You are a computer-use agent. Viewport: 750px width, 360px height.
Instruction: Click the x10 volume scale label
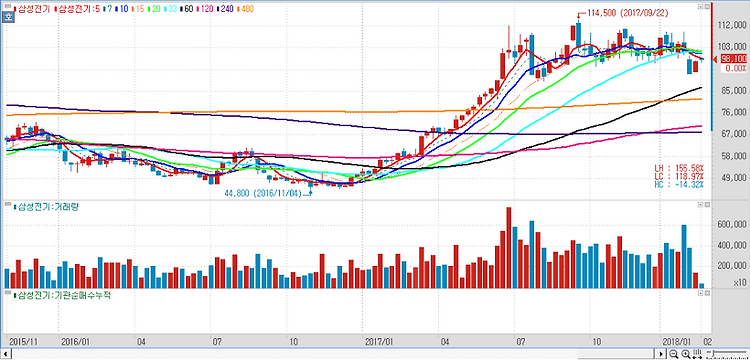pos(739,283)
